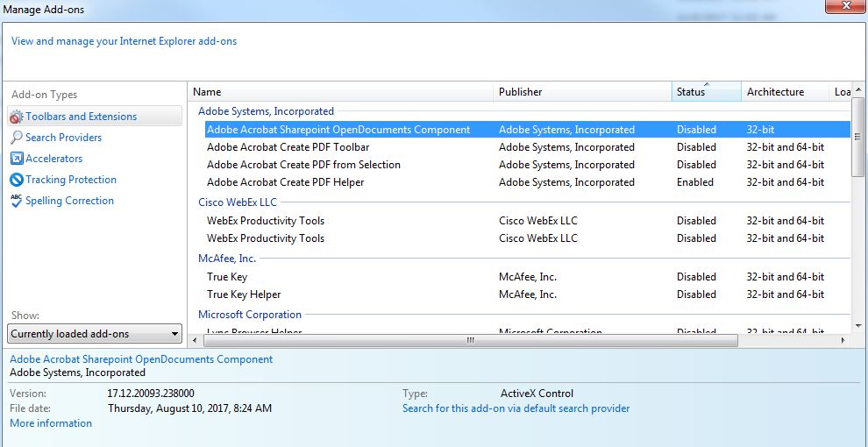This screenshot has height=447, width=868.
Task: Click View and manage Internet Explorer add-ons heading
Action: [x=124, y=41]
